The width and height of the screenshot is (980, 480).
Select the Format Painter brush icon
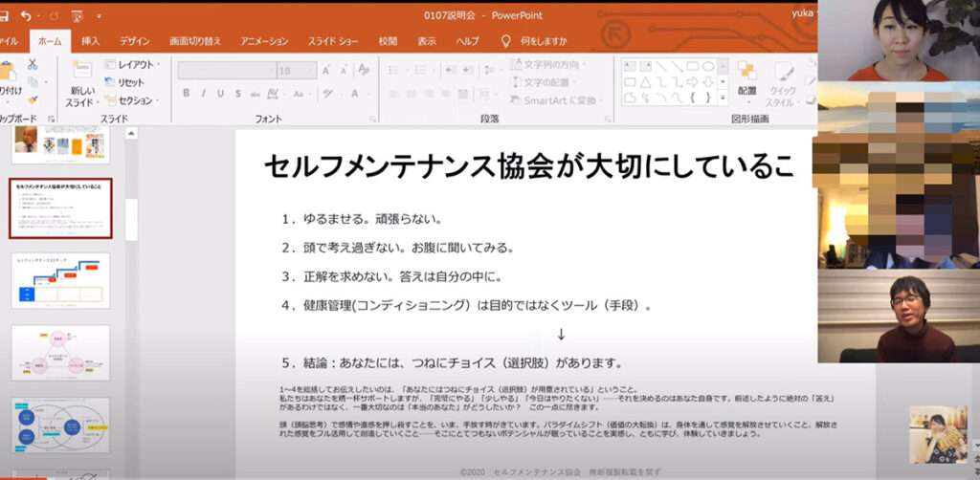tap(33, 99)
